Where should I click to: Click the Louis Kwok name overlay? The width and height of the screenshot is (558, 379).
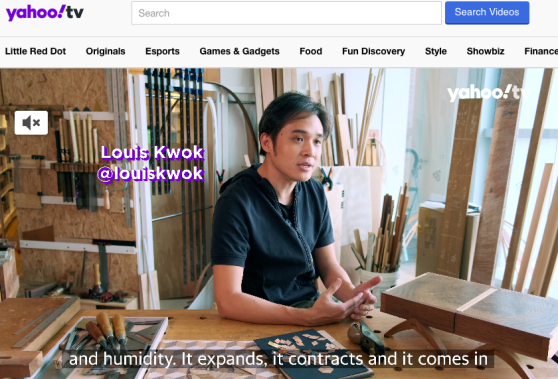coord(152,153)
